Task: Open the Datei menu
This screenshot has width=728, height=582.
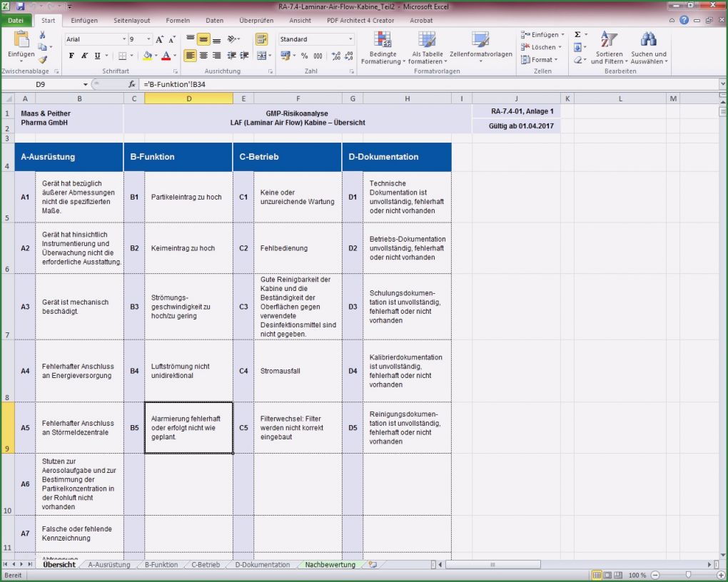Action: [16, 20]
